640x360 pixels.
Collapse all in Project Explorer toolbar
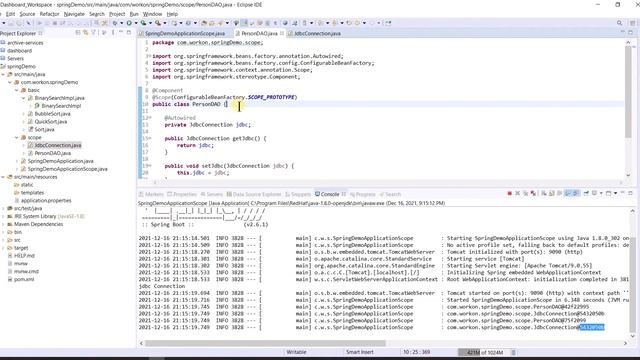[78, 33]
